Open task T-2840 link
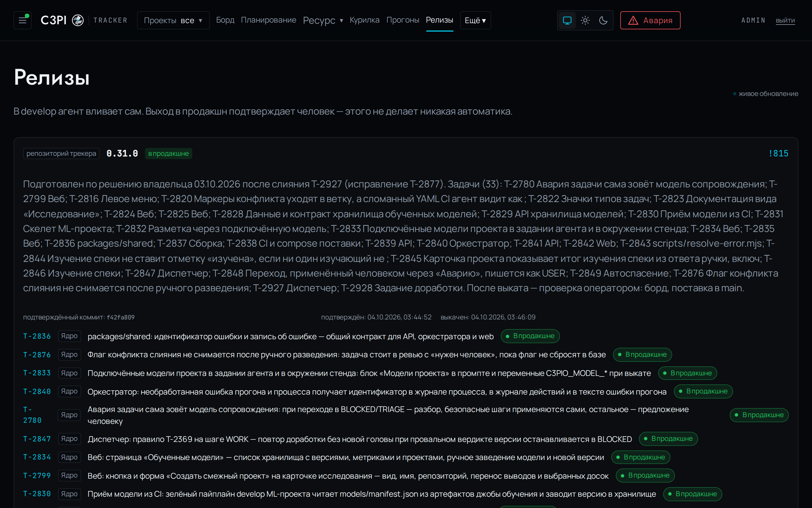This screenshot has width=812, height=508. (x=37, y=391)
